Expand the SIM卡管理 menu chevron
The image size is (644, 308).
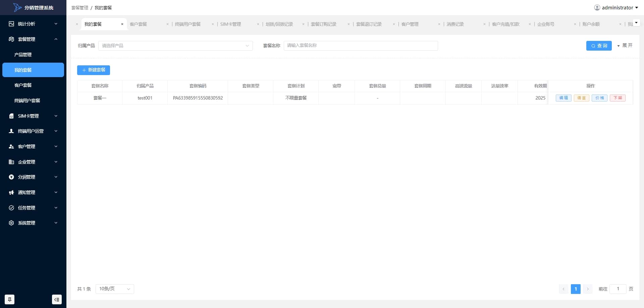coord(56,116)
